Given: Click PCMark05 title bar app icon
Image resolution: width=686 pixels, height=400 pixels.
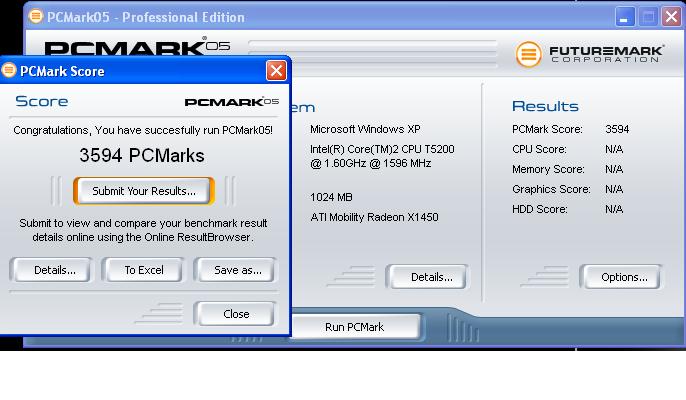Looking at the screenshot, I should pos(36,17).
